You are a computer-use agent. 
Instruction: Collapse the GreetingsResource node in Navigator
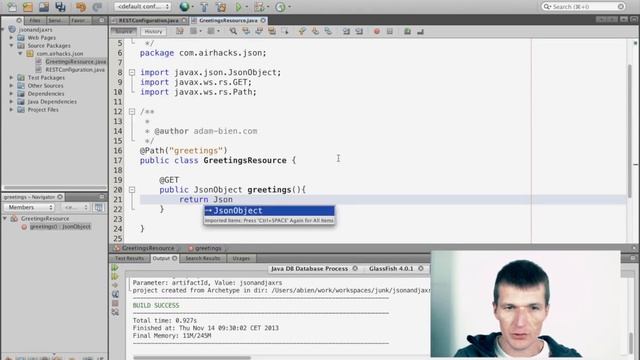[5, 218]
